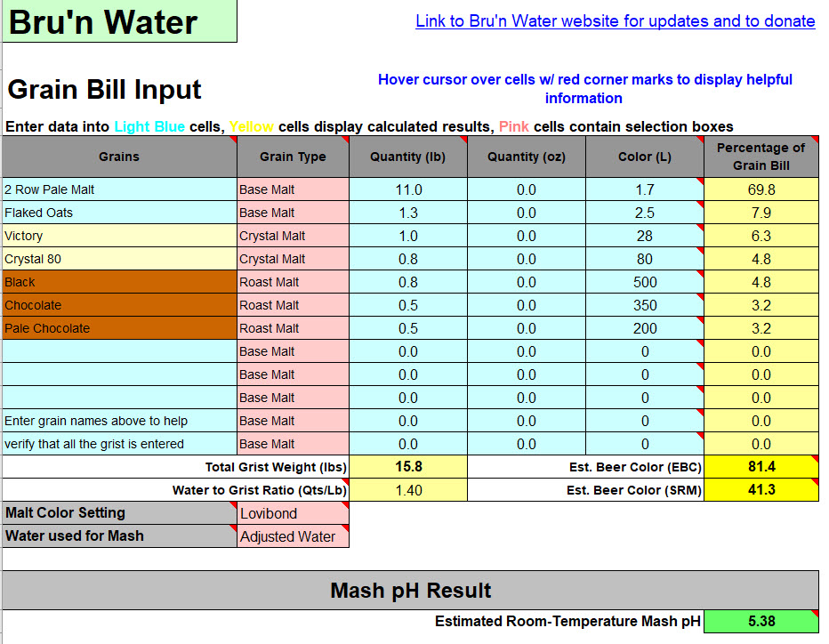Open the Malt Color Setting 'Lovibond' selector
The image size is (829, 644).
293,513
